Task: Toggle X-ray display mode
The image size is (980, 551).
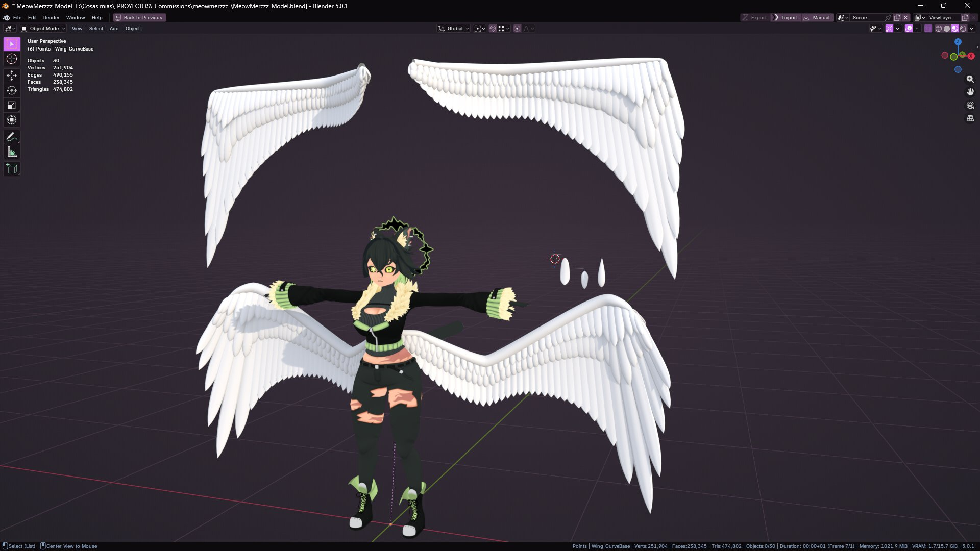Action: (928, 29)
